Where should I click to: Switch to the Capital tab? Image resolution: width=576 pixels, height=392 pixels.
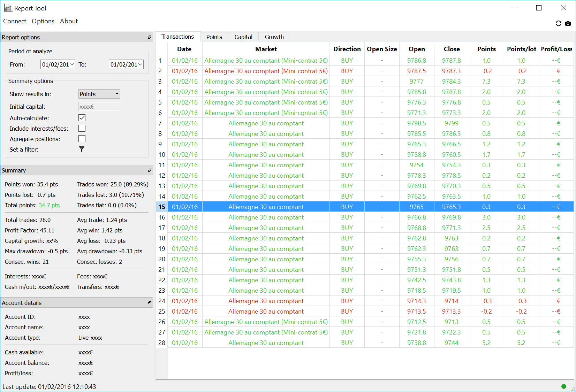(x=243, y=37)
